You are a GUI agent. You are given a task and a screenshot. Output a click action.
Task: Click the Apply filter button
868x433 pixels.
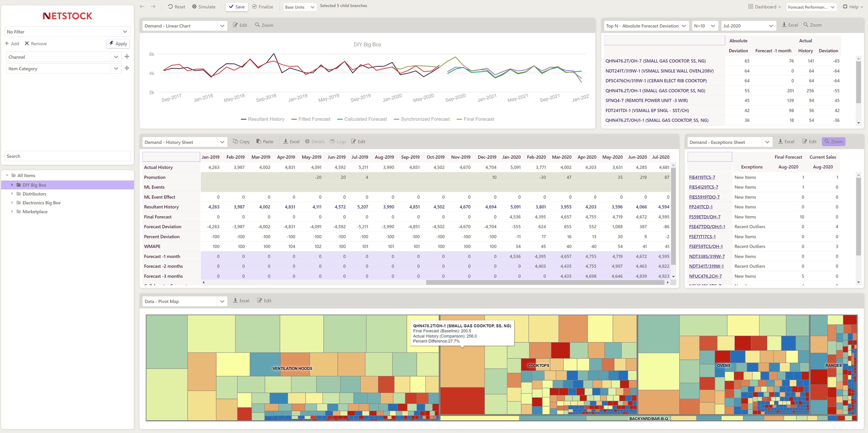click(x=118, y=43)
